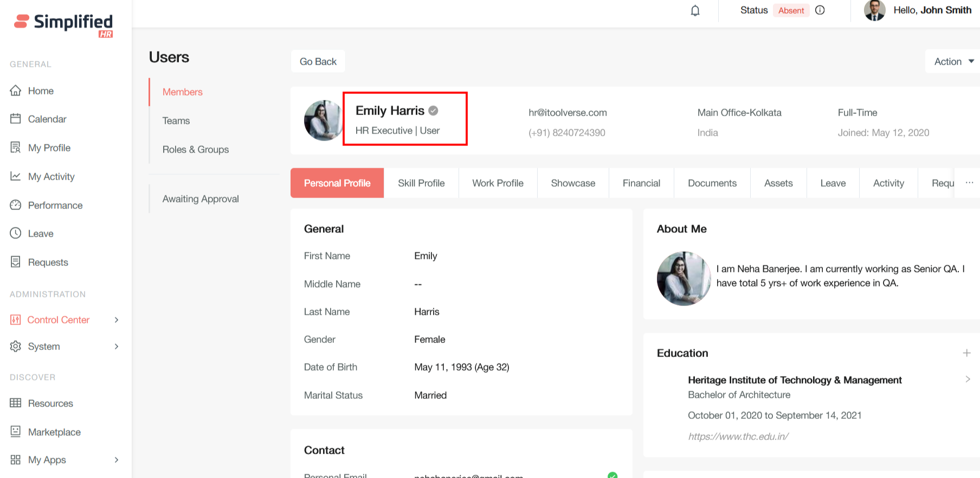This screenshot has width=980, height=478.
Task: Show more tabs with the ellipsis
Action: click(969, 183)
